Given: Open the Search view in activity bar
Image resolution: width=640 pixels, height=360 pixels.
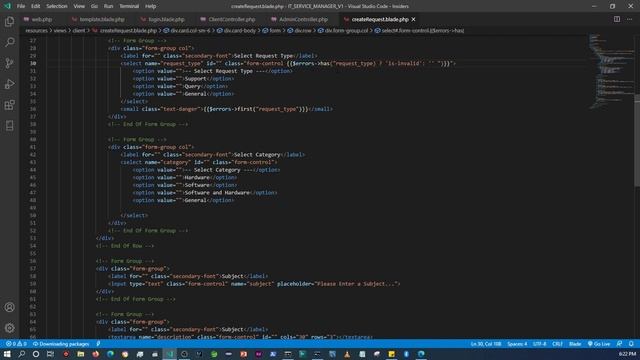Looking at the screenshot, I should coord(9,42).
